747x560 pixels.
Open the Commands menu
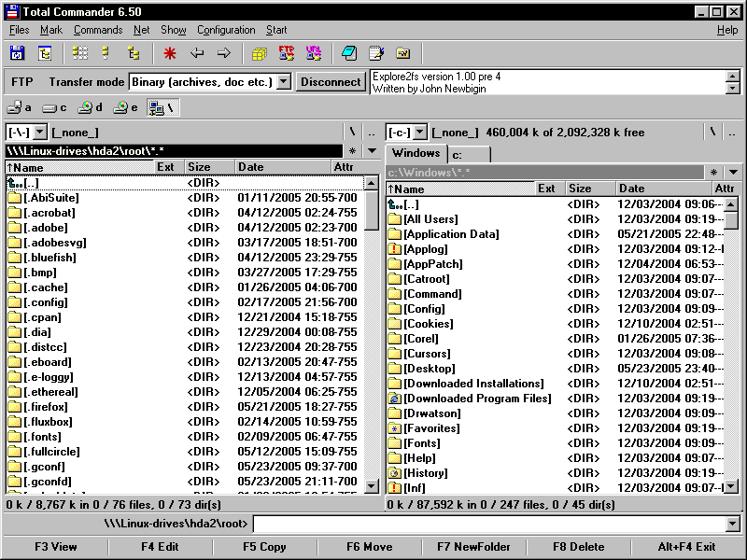[98, 30]
